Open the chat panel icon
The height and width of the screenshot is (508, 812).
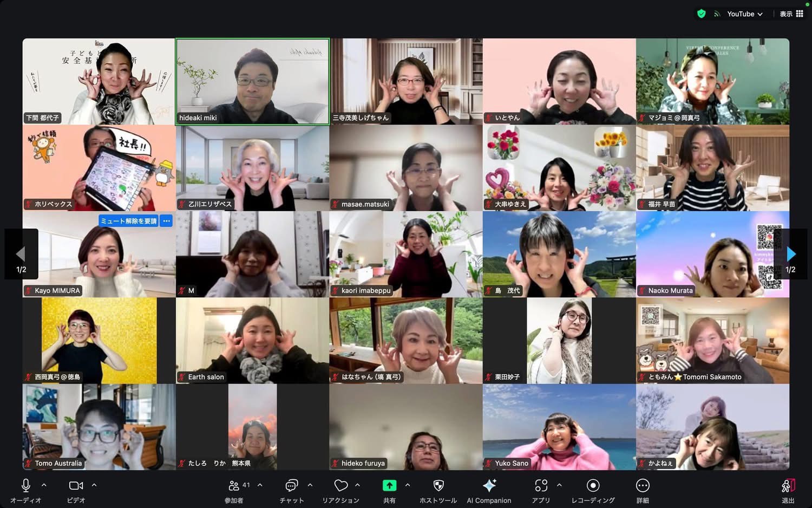[x=291, y=485]
